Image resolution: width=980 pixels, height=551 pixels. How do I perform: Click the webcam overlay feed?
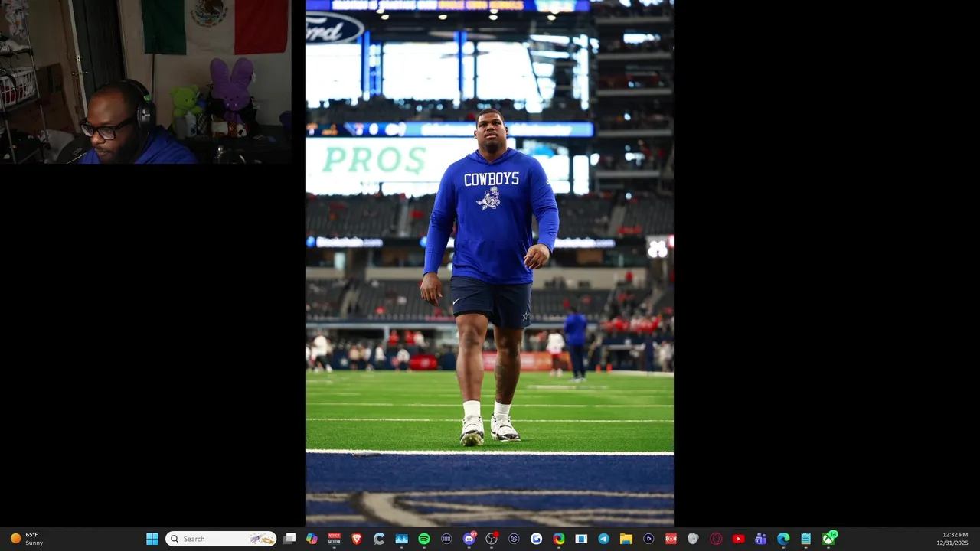coord(145,82)
